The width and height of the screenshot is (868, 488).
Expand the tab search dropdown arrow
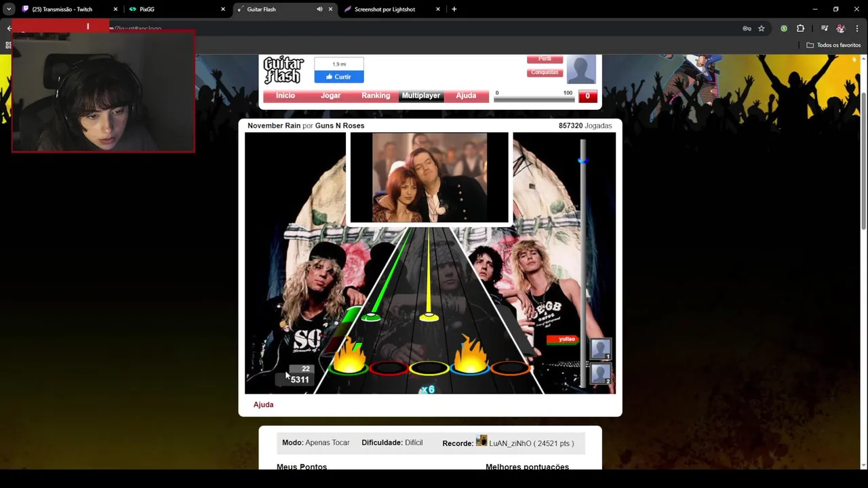[x=8, y=9]
